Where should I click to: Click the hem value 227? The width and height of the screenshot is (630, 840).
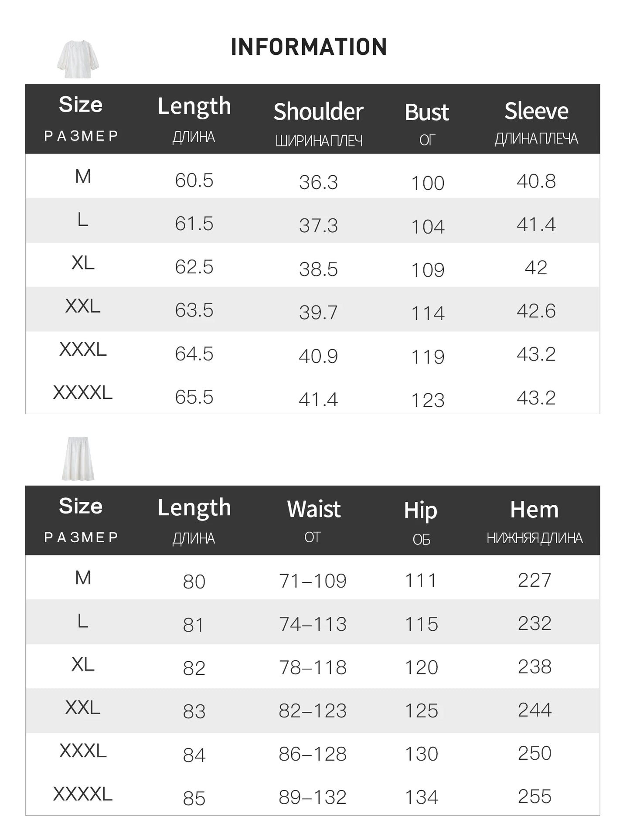[x=535, y=580]
